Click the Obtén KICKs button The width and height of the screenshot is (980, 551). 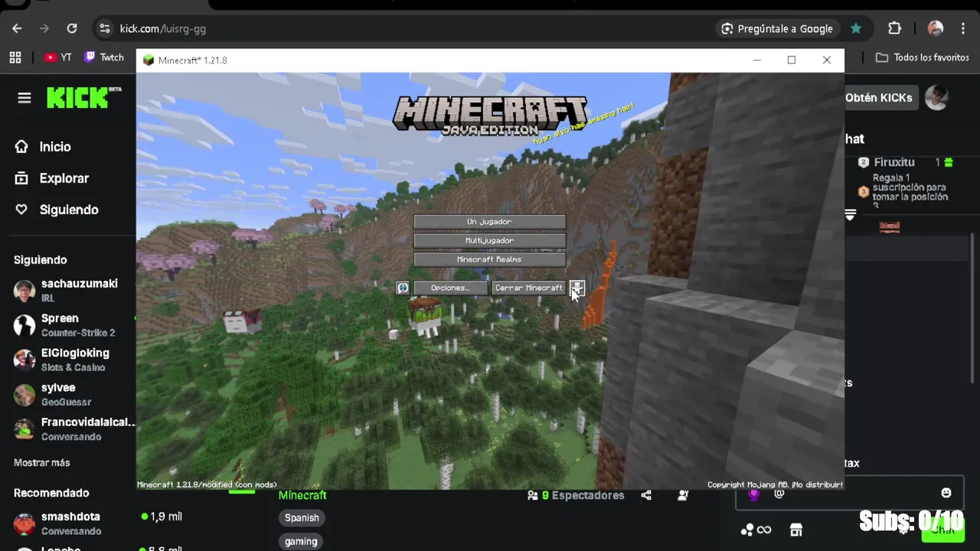pos(879,98)
